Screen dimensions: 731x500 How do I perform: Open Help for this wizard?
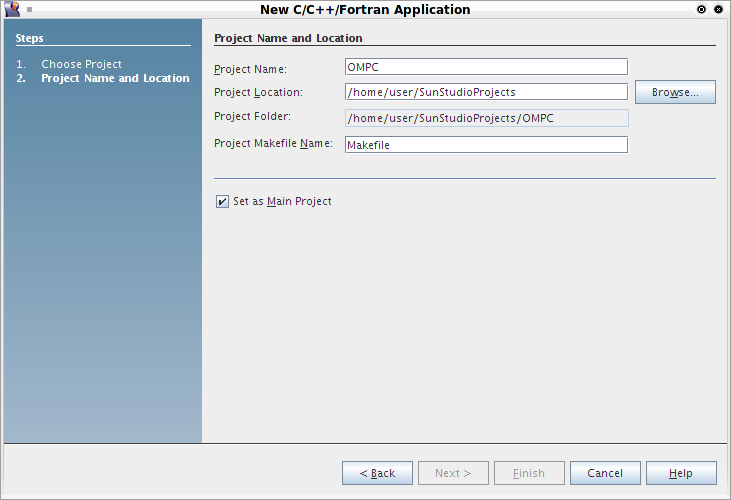pos(681,473)
